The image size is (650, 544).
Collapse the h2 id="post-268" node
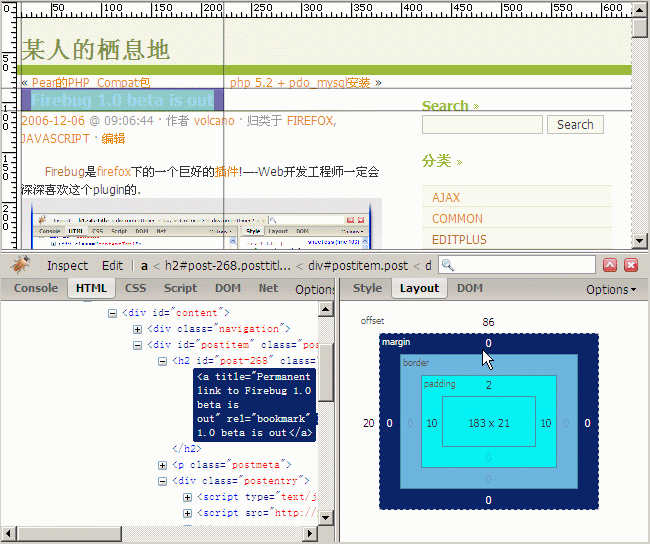click(163, 361)
